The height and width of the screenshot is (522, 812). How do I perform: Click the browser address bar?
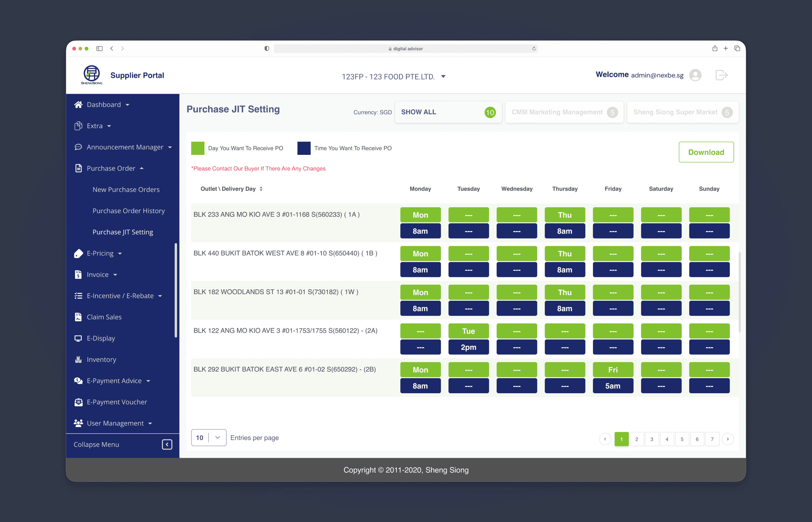click(406, 48)
